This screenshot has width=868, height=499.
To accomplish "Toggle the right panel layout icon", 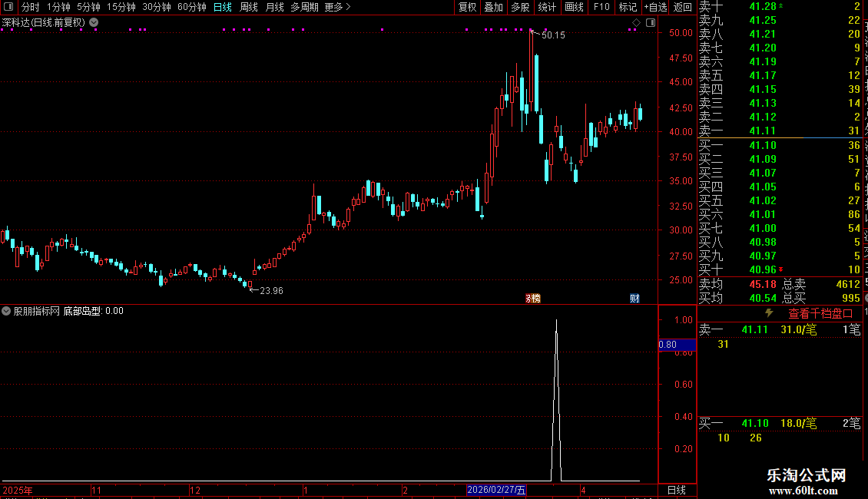I will click(651, 23).
